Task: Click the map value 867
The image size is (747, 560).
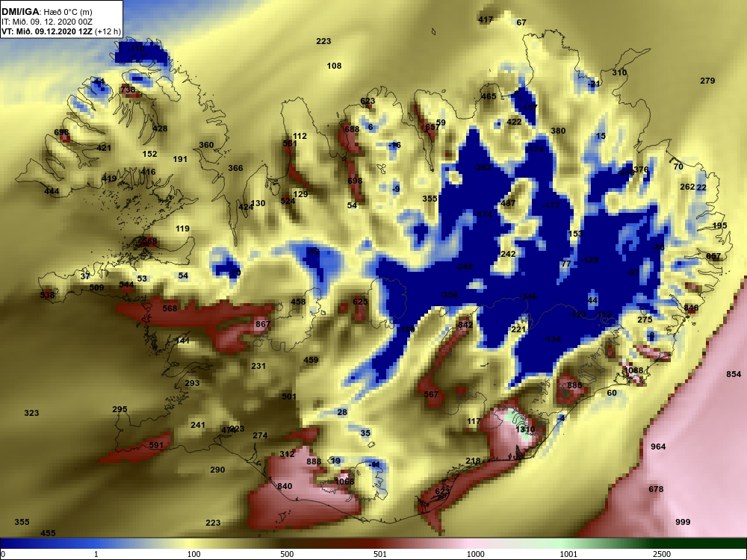Action: pyautogui.click(x=263, y=324)
